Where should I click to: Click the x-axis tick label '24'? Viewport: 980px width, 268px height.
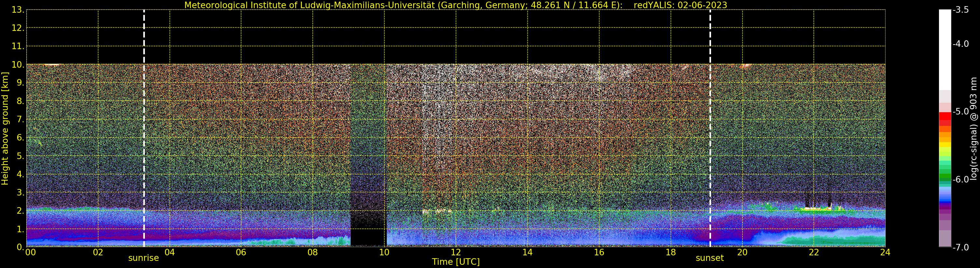coord(885,252)
